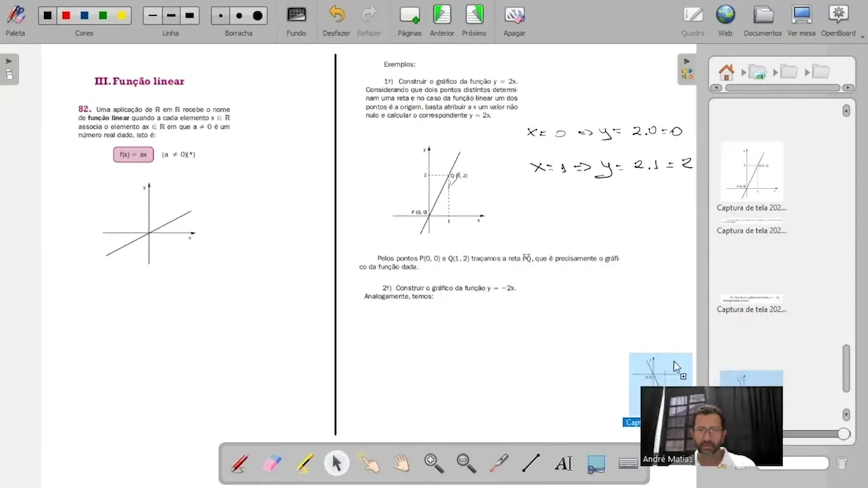Select the pen tool in stylus bar
The width and height of the screenshot is (868, 488).
pyautogui.click(x=239, y=464)
